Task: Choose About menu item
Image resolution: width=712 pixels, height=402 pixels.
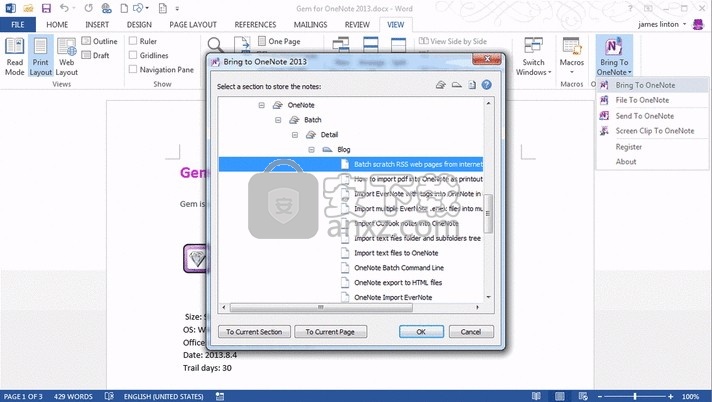Action: tap(653, 162)
